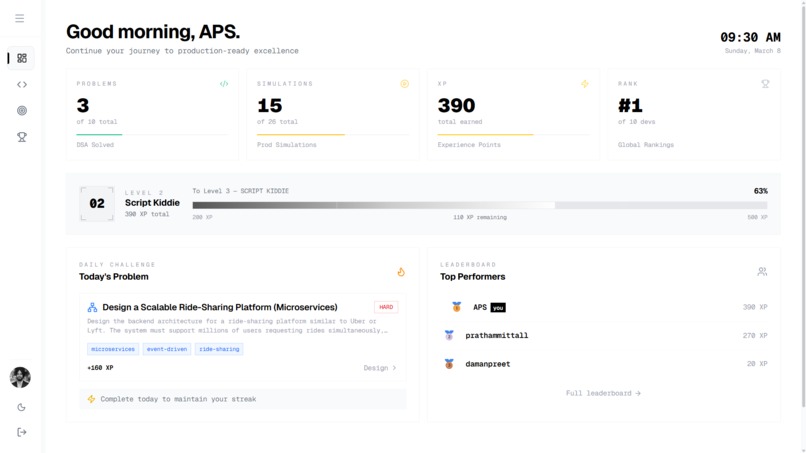
Task: Click the page vertical scrollbar
Action: pyautogui.click(x=803, y=206)
